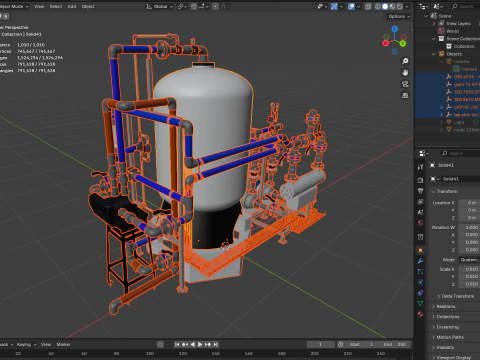480x360 pixels.
Task: Jump to the last frame
Action: pos(216,344)
